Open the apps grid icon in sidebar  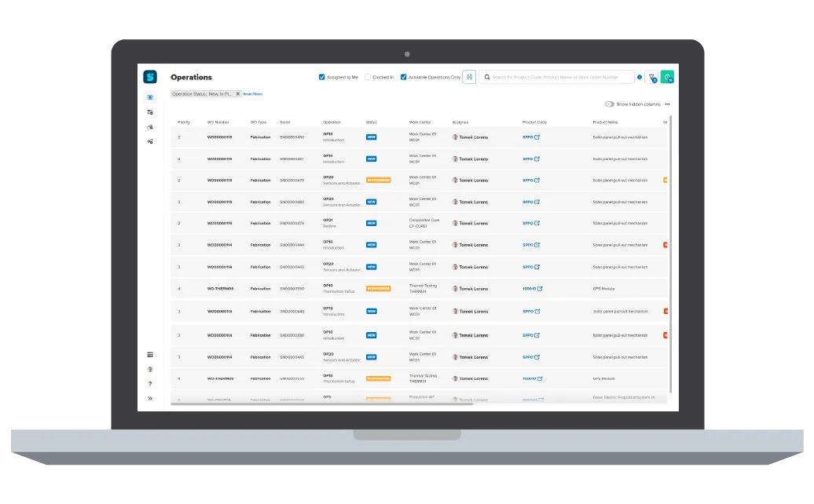(x=150, y=355)
